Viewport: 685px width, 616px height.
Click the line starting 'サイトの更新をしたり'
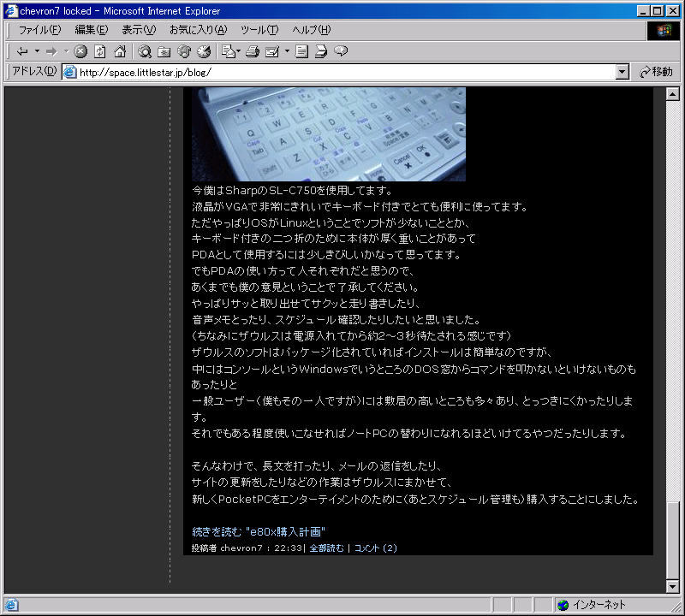(322, 483)
